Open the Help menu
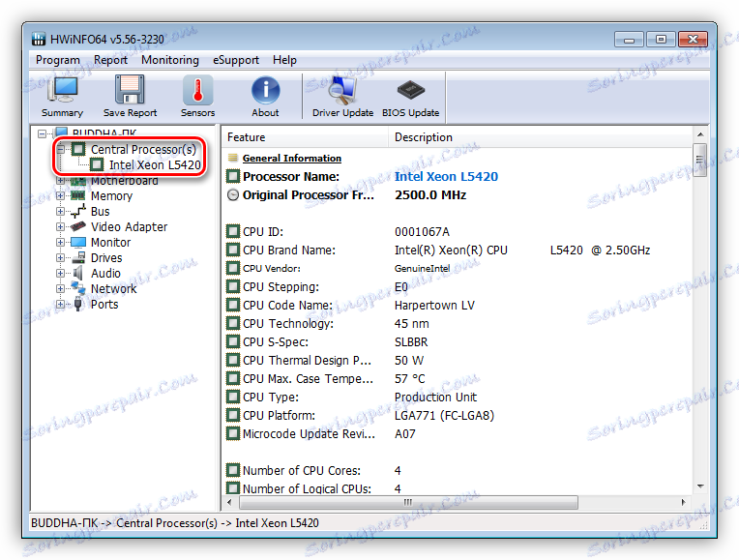Screen dimensions: 739x560 click(284, 60)
